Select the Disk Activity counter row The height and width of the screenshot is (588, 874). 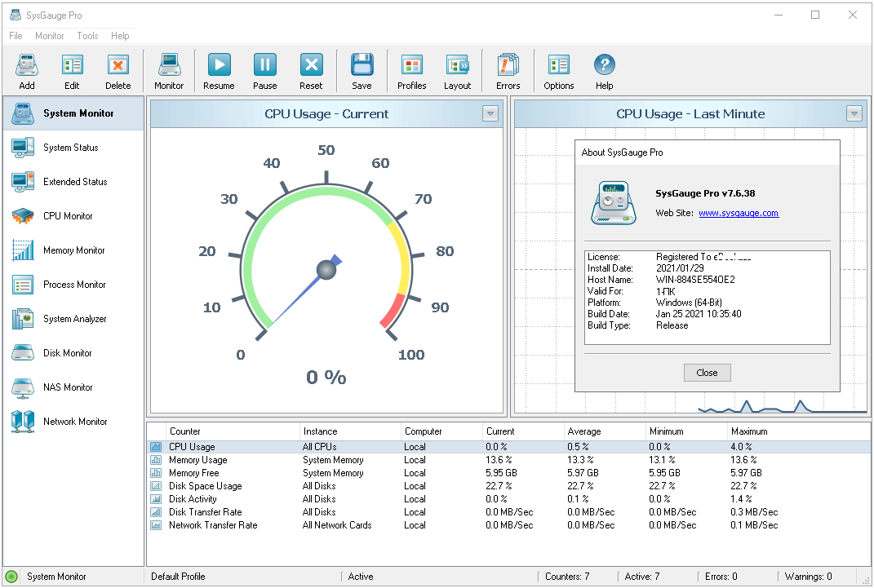(x=193, y=499)
